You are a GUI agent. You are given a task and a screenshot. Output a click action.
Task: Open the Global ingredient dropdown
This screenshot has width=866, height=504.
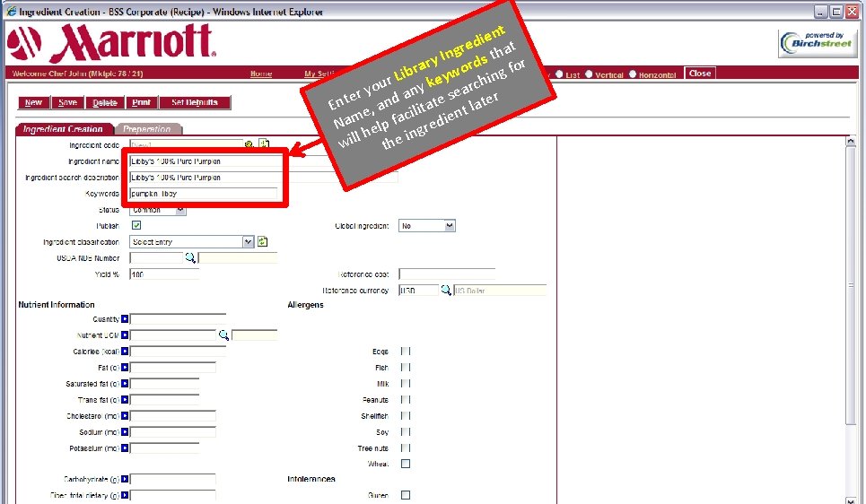[x=427, y=226]
